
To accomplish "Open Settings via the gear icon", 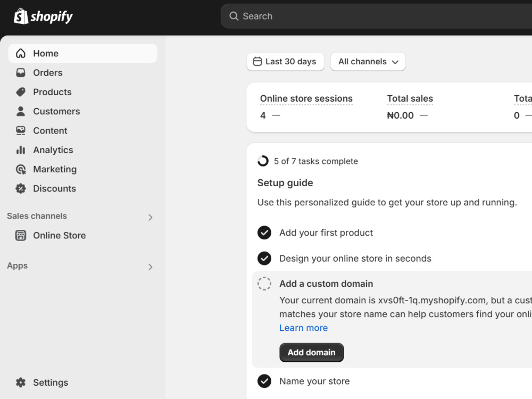I will click(x=21, y=383).
